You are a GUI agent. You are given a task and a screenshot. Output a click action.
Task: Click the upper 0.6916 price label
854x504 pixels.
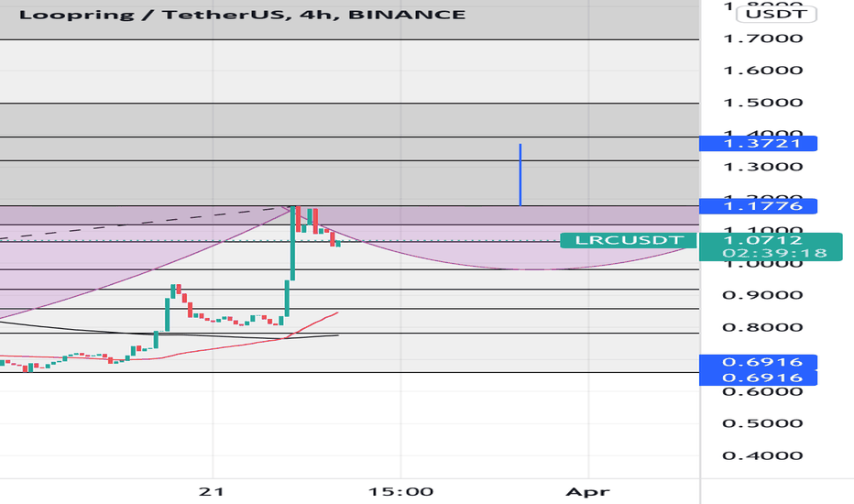click(x=758, y=362)
